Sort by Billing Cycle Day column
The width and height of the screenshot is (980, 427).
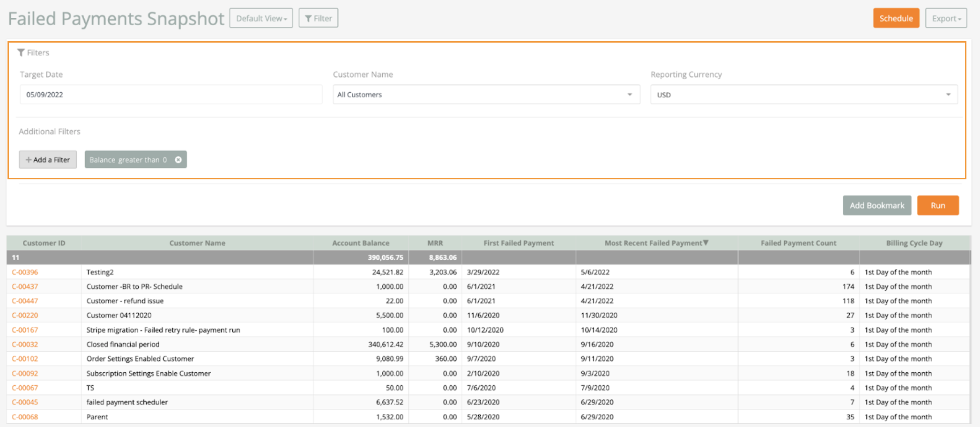point(914,243)
